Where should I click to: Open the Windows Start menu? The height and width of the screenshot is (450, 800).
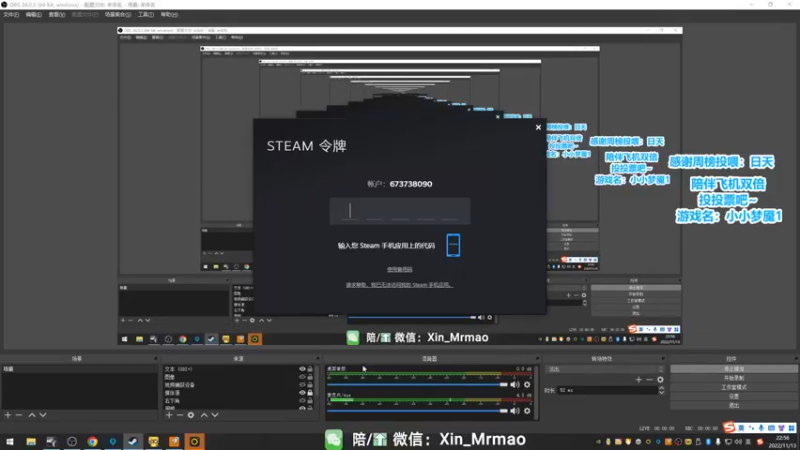click(10, 441)
